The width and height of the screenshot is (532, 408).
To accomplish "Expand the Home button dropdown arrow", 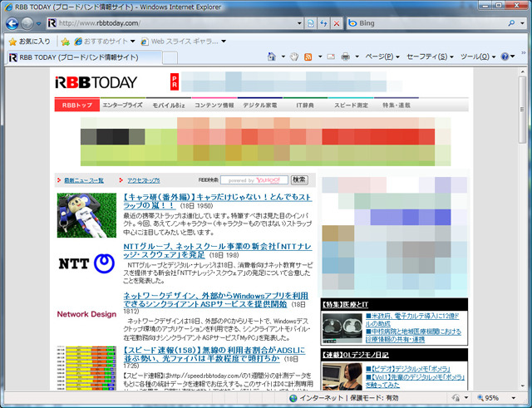I will coord(283,57).
